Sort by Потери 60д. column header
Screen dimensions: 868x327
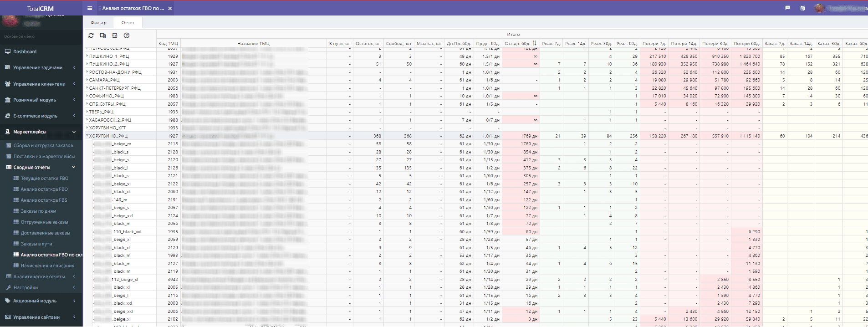coord(746,43)
